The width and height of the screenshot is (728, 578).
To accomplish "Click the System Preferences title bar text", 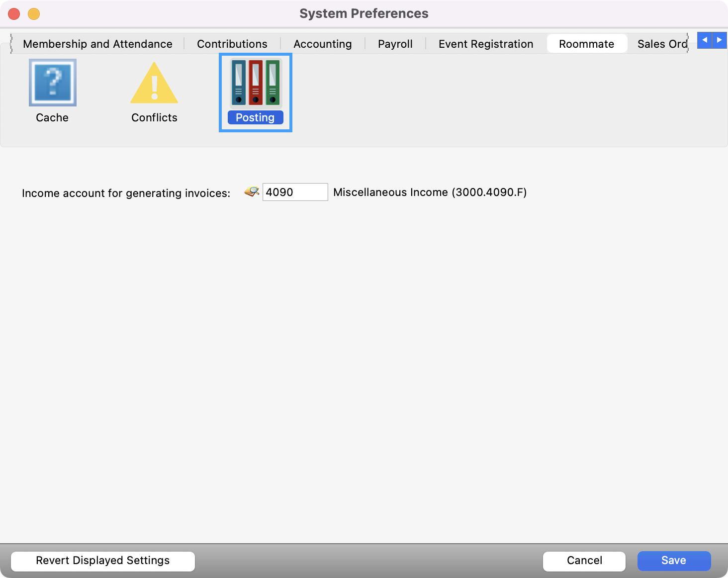I will point(364,13).
